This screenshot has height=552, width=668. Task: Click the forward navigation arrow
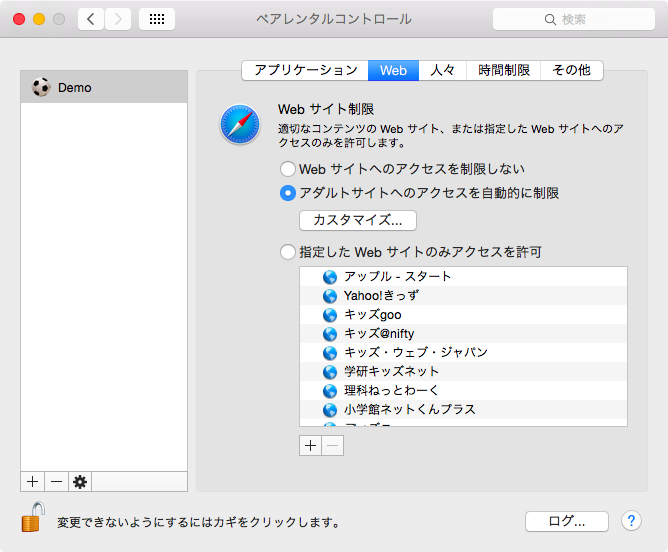tap(118, 19)
